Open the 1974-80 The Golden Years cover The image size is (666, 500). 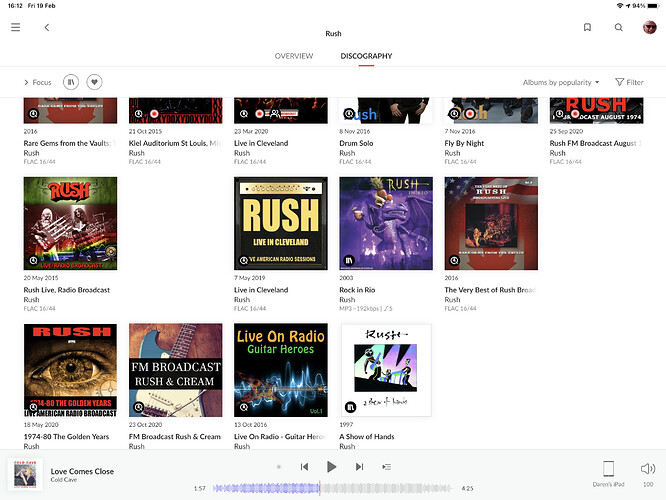point(71,370)
